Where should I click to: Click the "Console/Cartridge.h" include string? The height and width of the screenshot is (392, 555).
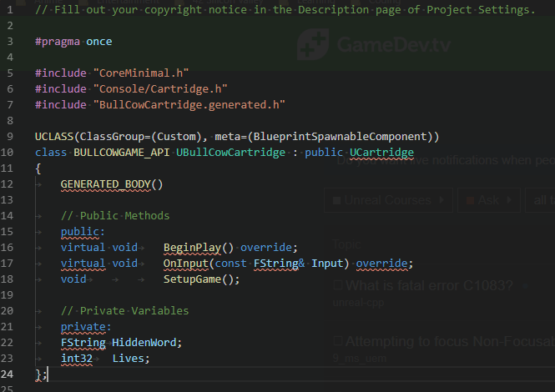pyautogui.click(x=160, y=89)
